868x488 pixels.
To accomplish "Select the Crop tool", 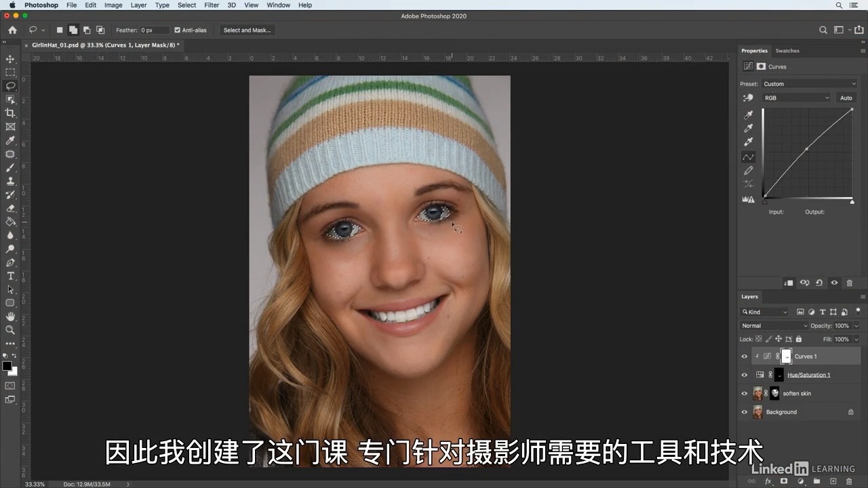I will click(10, 113).
